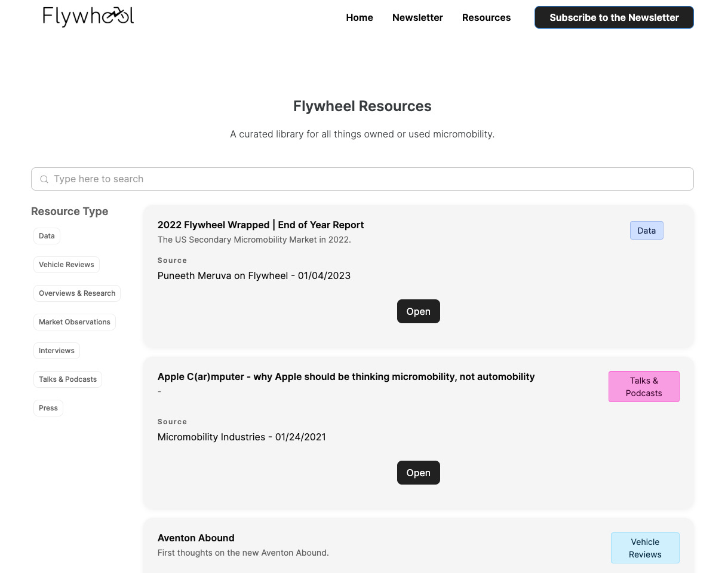Click the 'Aventon Abound' card title

196,538
